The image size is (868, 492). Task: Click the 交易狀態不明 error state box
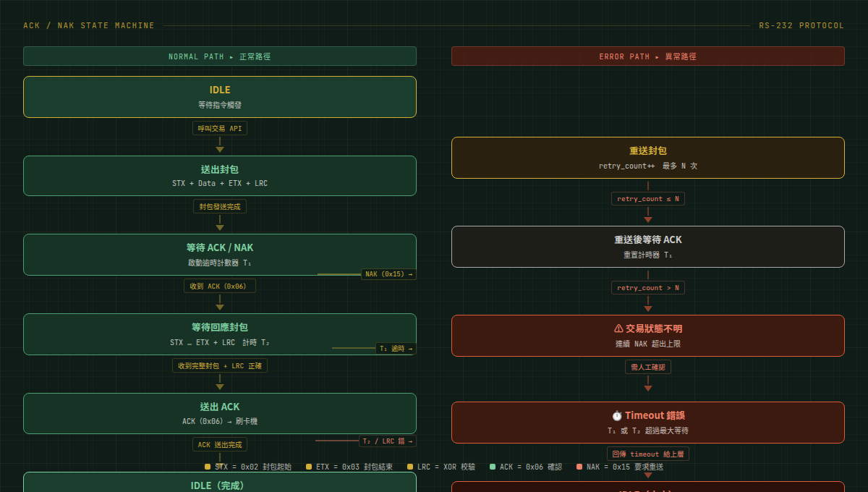coord(648,336)
